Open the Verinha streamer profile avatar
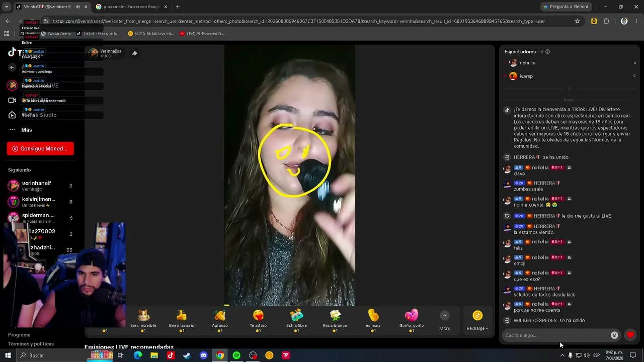Image resolution: width=644 pixels, height=362 pixels. tap(93, 53)
